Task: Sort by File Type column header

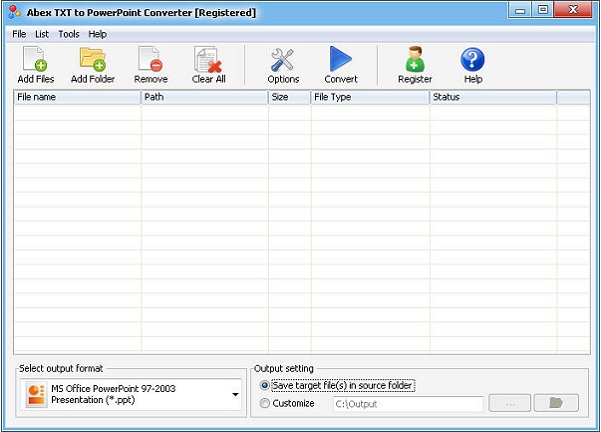Action: tap(370, 97)
